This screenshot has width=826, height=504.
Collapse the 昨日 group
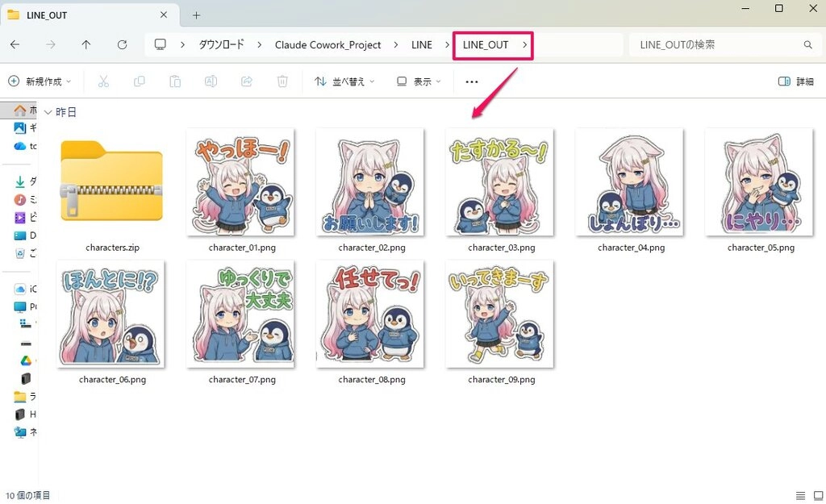[48, 112]
